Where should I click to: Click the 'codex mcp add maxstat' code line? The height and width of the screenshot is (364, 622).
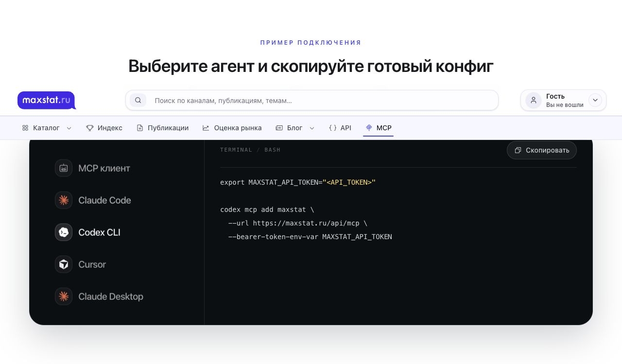(x=267, y=209)
